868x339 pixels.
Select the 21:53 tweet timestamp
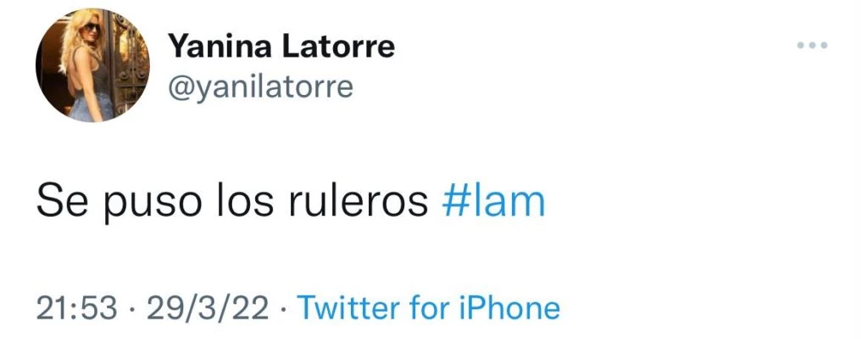click(x=77, y=308)
